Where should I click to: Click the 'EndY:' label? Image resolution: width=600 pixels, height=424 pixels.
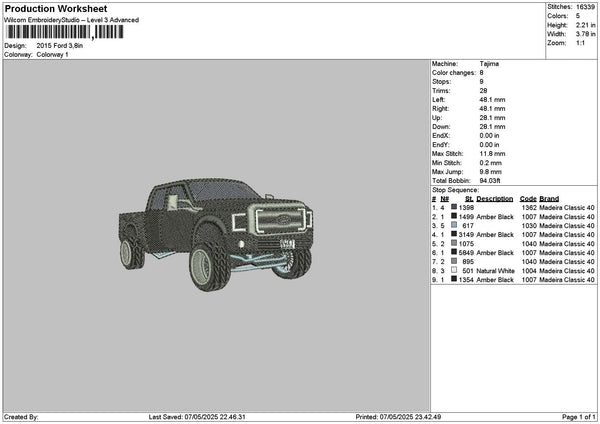441,145
